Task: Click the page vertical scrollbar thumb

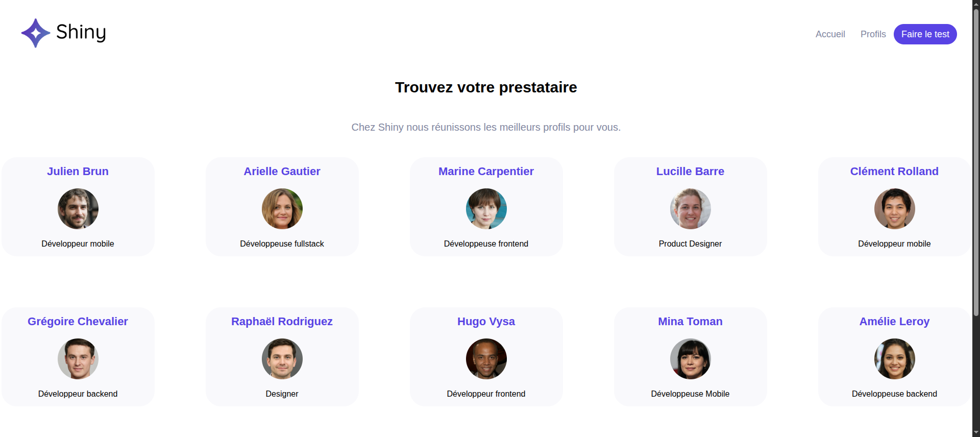Action: coord(976,162)
